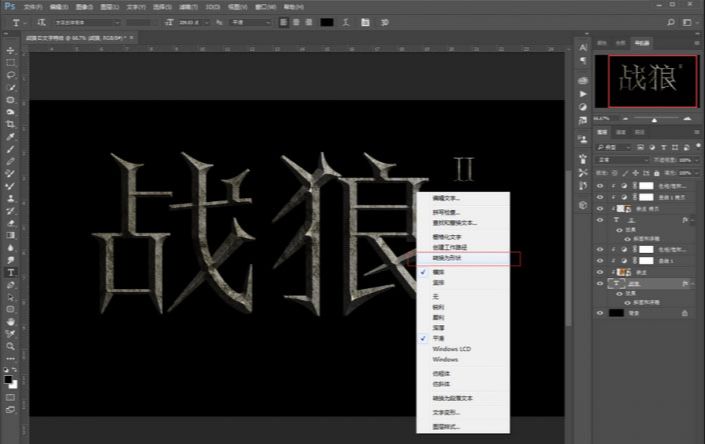Hide the 背景 background layer eye

coord(600,313)
